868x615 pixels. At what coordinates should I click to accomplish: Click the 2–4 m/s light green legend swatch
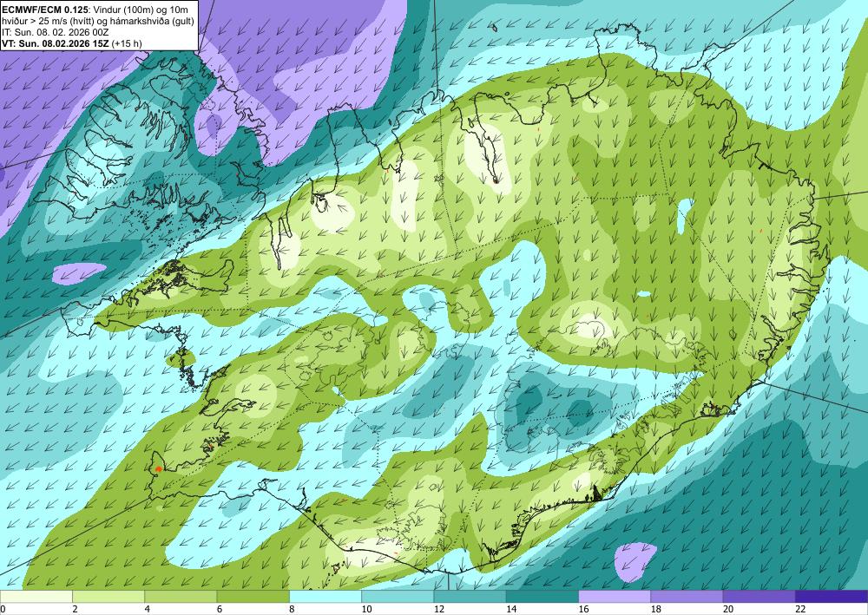click(108, 596)
